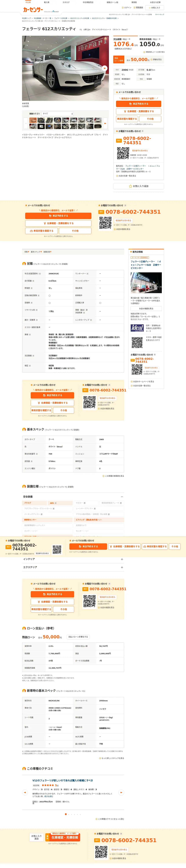Click 在庫確認・見積依頼をする in floating bar

[x=125, y=547]
